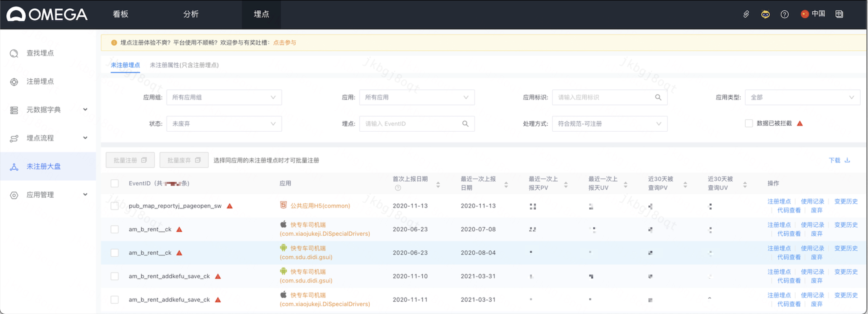
Task: Click the help question mark icon
Action: pyautogui.click(x=784, y=14)
